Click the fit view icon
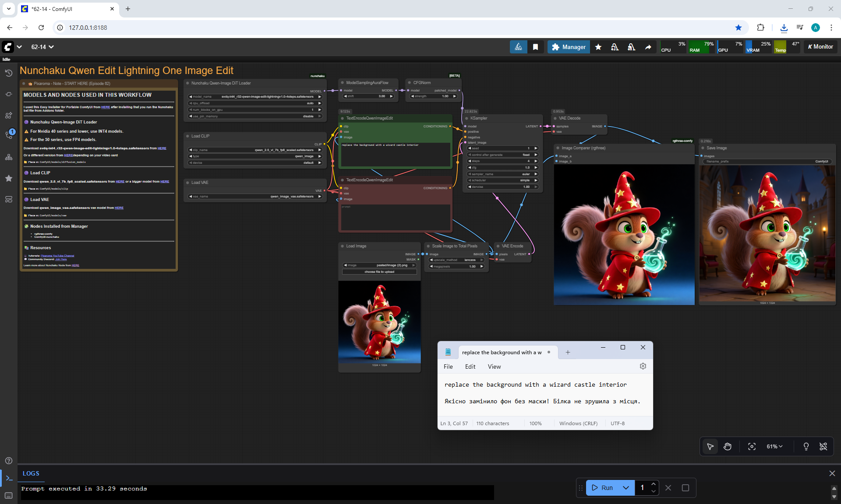841x504 pixels. pyautogui.click(x=752, y=446)
